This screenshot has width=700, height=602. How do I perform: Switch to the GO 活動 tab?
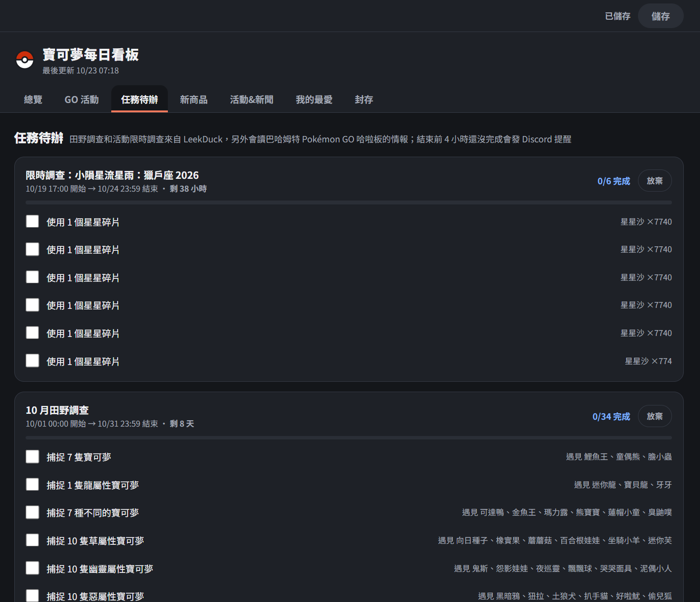click(82, 100)
